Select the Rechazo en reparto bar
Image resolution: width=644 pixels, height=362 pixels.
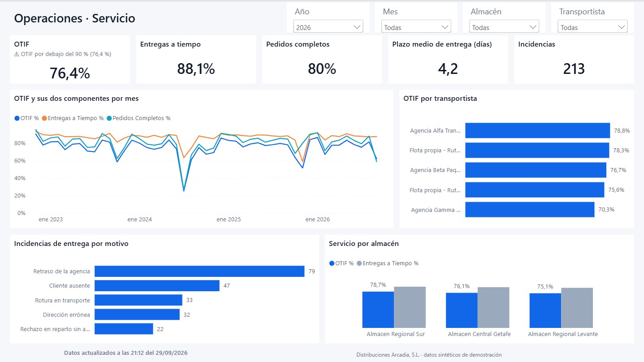[124, 329]
